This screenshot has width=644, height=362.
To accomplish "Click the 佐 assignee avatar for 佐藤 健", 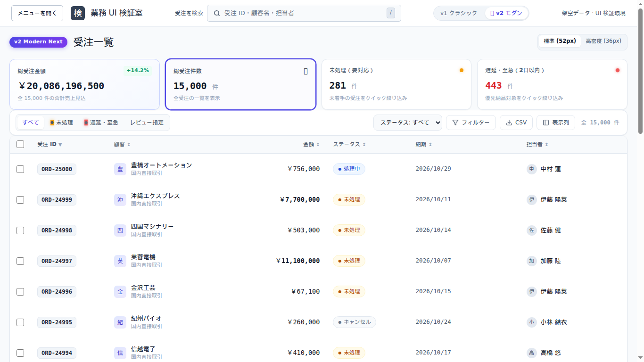I will pyautogui.click(x=532, y=230).
